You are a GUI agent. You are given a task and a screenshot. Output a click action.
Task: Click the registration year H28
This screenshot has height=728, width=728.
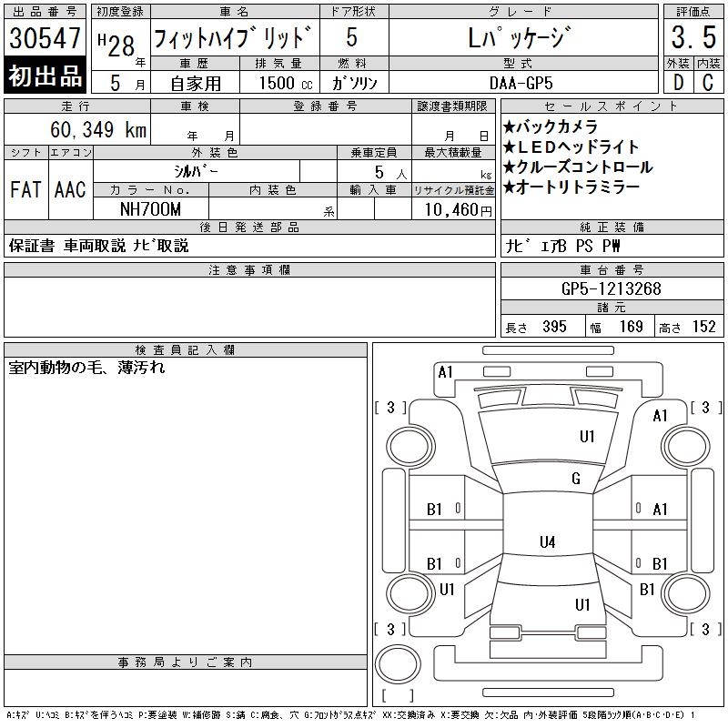116,45
